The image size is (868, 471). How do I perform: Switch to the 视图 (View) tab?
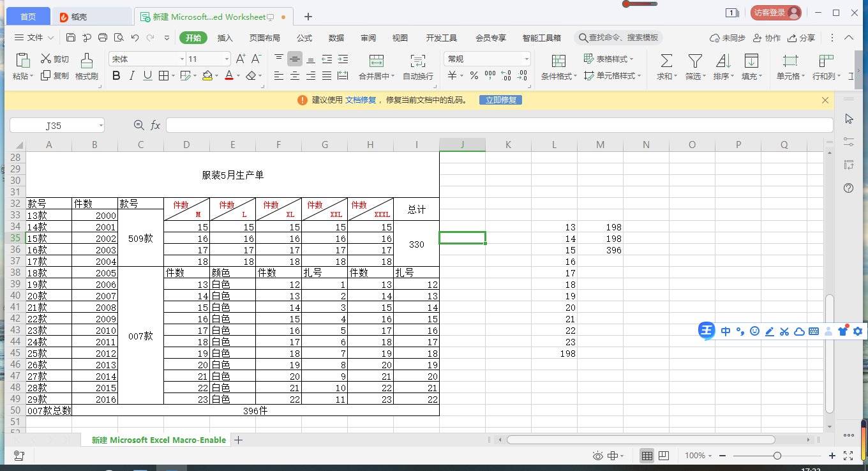pyautogui.click(x=400, y=38)
